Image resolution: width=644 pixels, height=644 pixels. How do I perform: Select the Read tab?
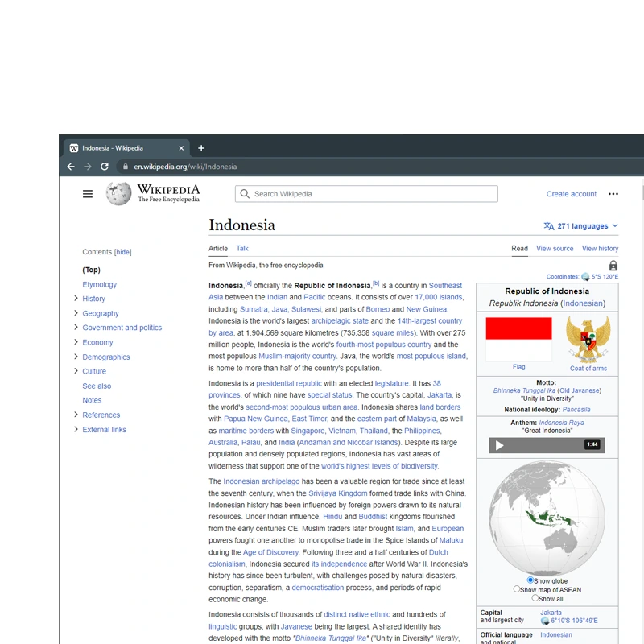[519, 249]
